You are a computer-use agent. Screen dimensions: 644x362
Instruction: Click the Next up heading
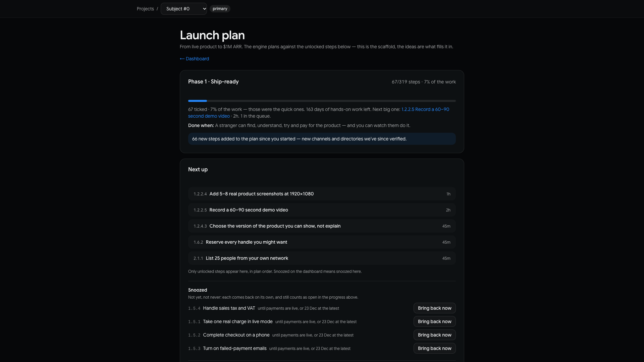[x=198, y=169]
